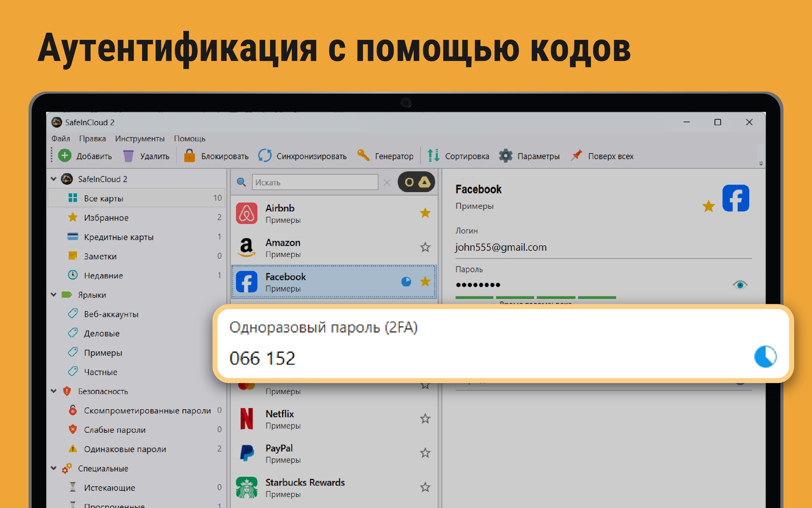Click the Airbnb card logo icon

(246, 213)
